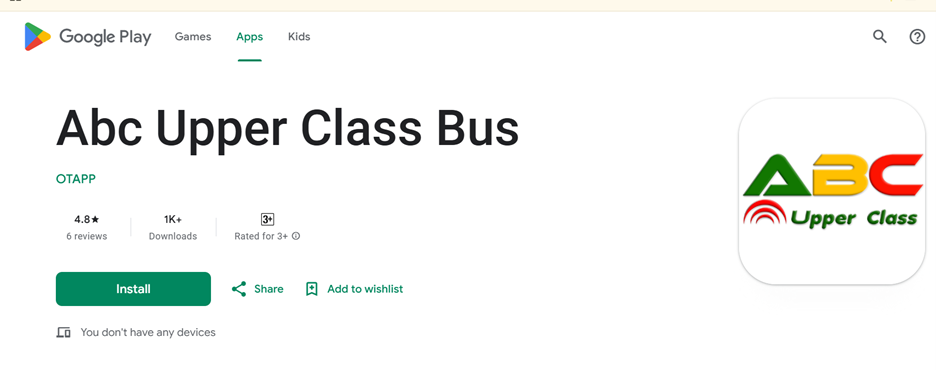Click the 'Rated for 3+' label

[x=261, y=236]
